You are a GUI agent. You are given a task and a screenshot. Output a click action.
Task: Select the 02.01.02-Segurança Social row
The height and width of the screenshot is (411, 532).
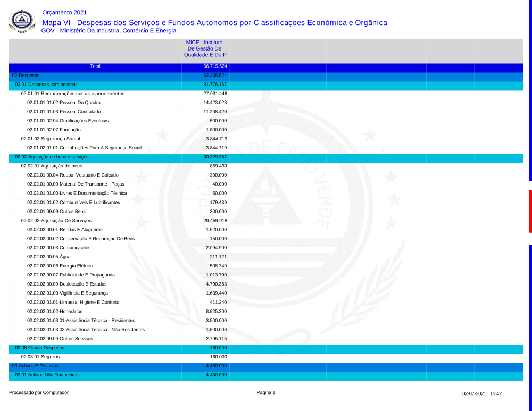click(51, 139)
